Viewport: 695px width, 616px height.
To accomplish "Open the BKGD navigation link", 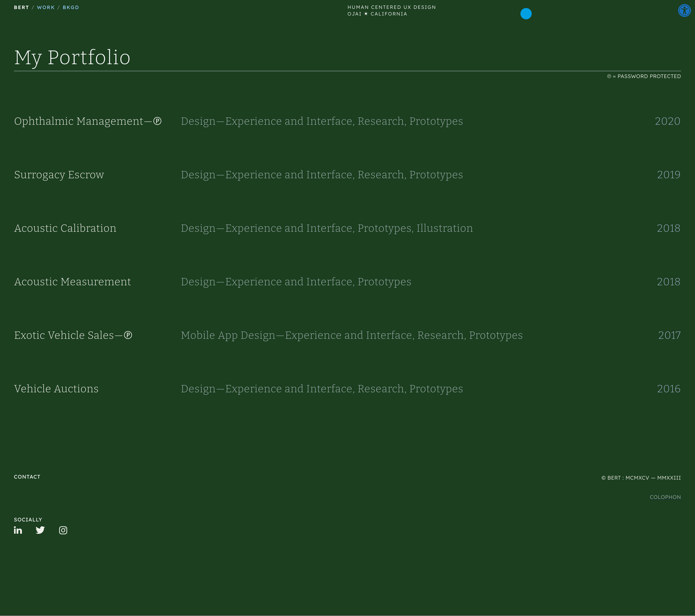I will click(x=71, y=7).
